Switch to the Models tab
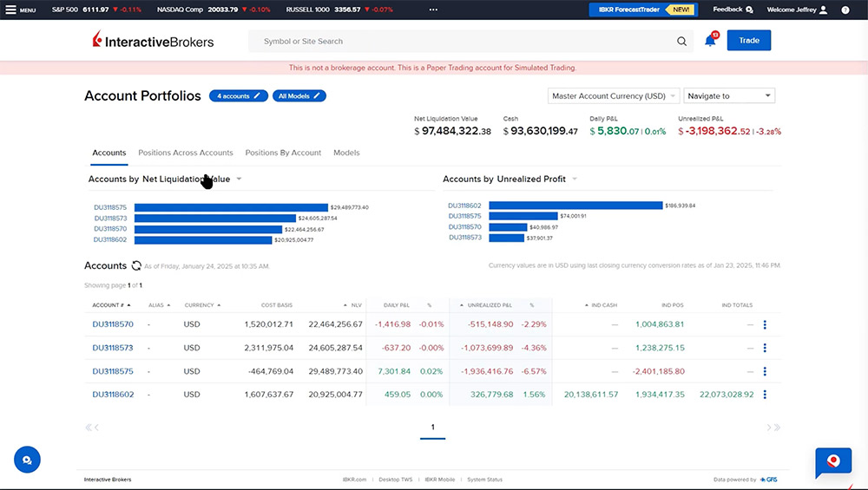 tap(346, 153)
